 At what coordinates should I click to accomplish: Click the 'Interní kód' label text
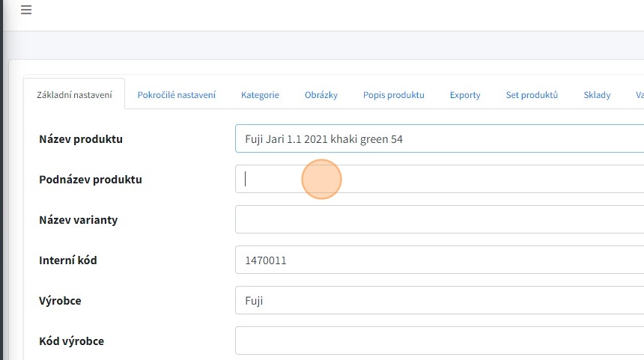click(x=68, y=260)
